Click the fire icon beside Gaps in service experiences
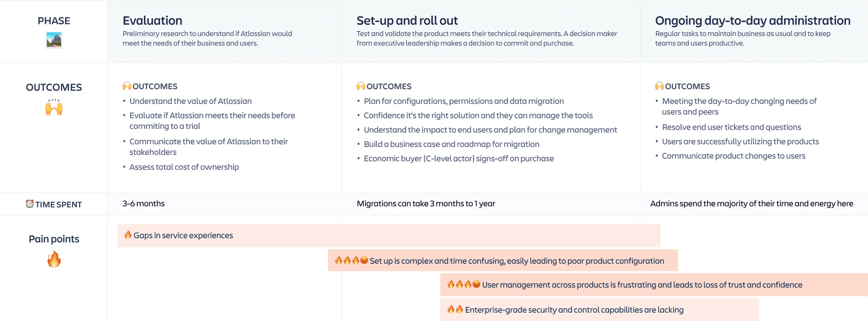This screenshot has width=868, height=321. coord(128,235)
